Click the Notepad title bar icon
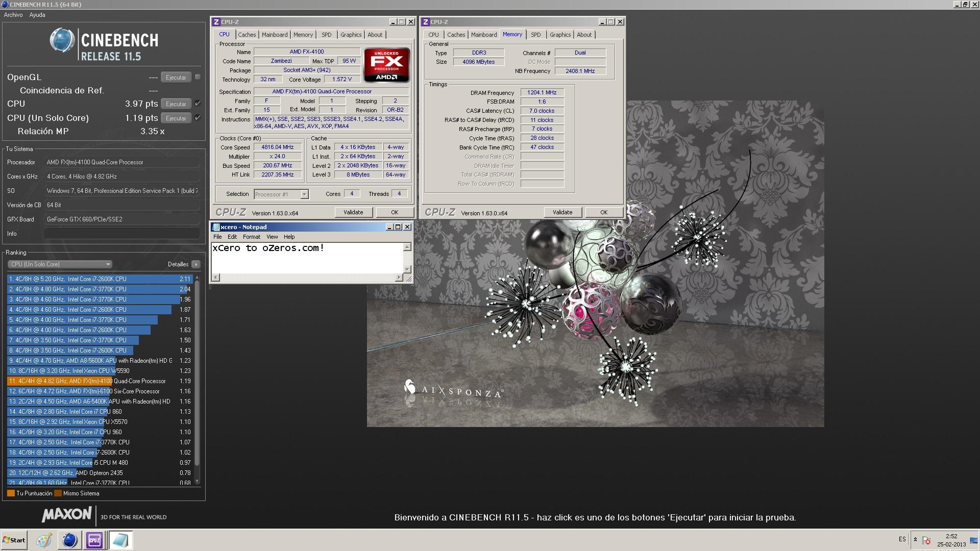This screenshot has width=980, height=551. (216, 227)
